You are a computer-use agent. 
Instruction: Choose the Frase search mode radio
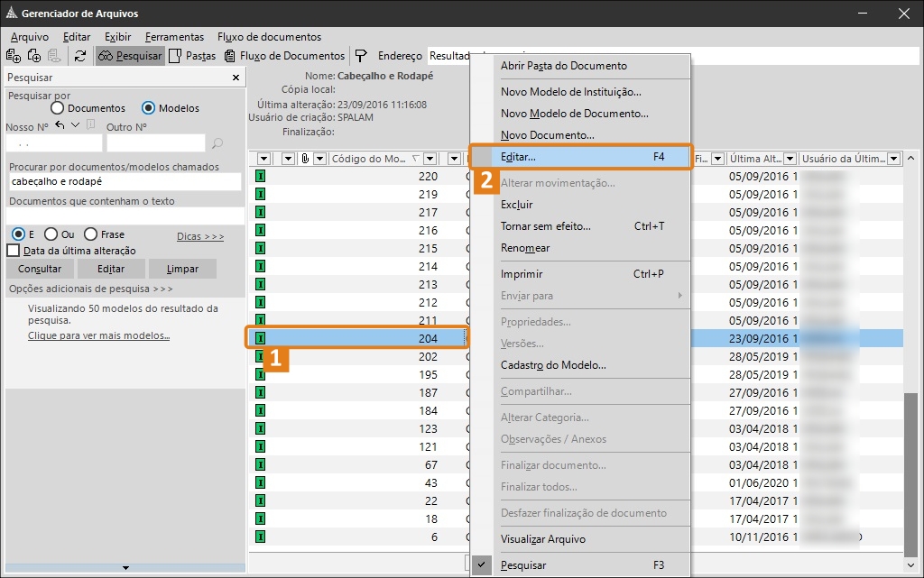coord(90,234)
